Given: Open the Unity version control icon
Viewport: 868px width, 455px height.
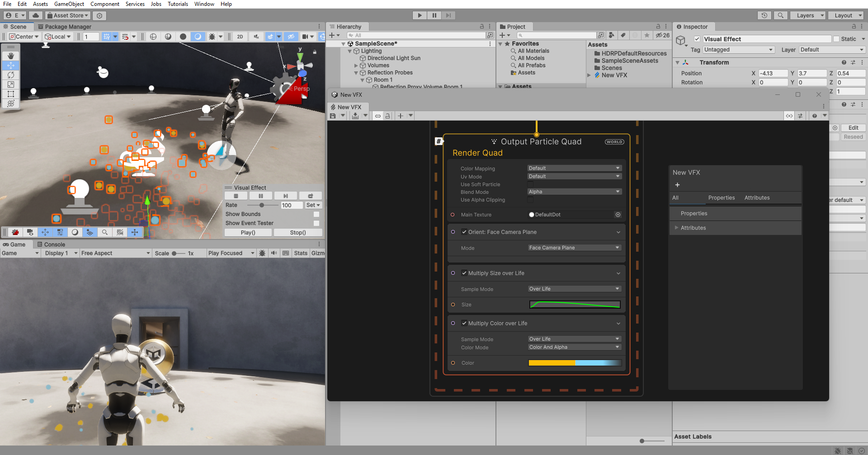Looking at the screenshot, I should 99,15.
